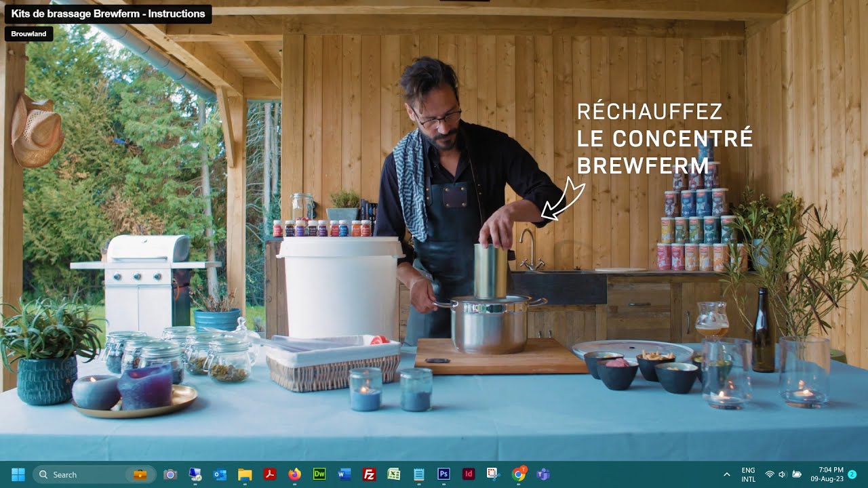
Task: Open Firefox from the taskbar
Action: click(294, 474)
